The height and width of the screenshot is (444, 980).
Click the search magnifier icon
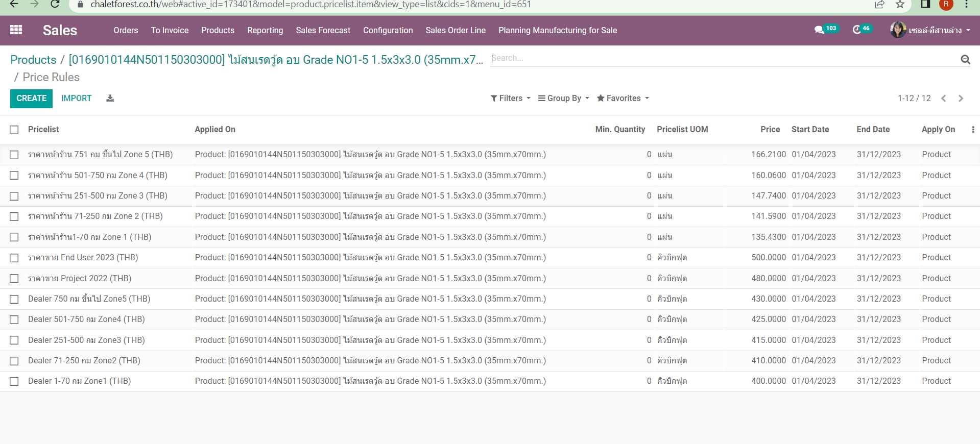(965, 60)
